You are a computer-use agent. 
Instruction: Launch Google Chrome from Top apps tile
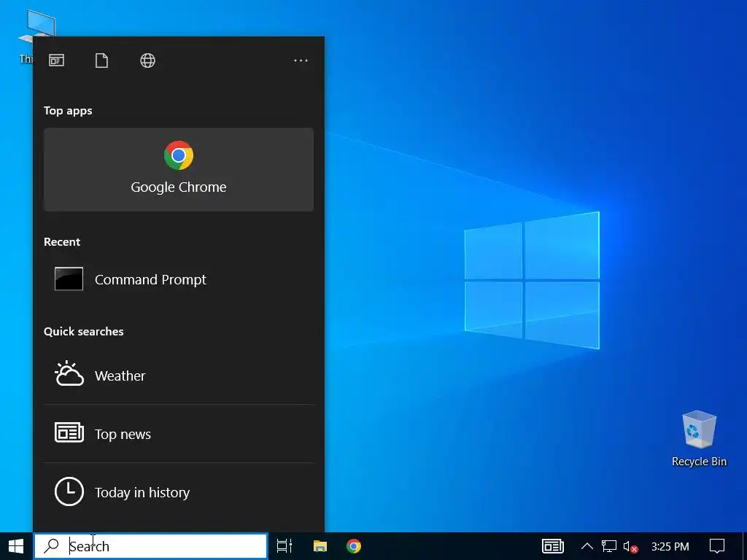(179, 169)
